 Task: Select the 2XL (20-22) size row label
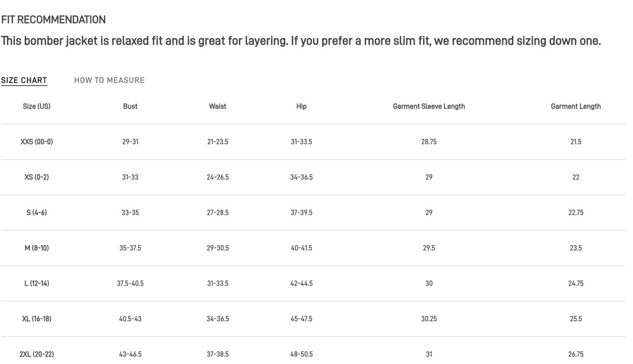[37, 354]
